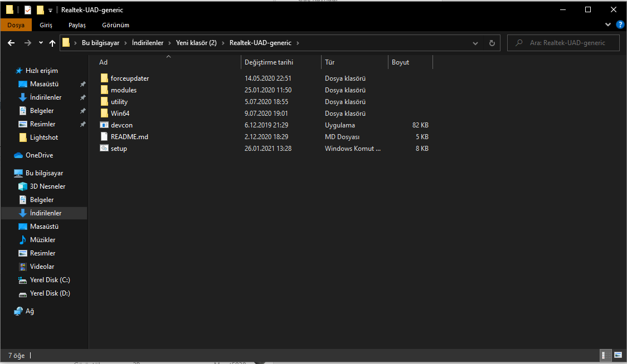This screenshot has height=364, width=627.
Task: Open Resimler under Bu bilgisayar
Action: coord(42,253)
